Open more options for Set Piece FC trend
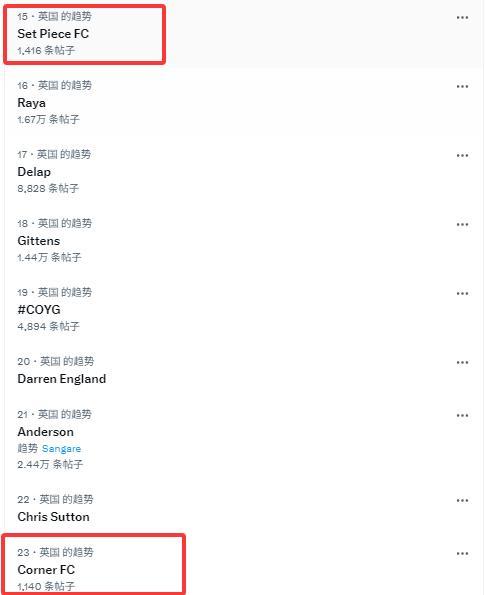This screenshot has width=485, height=595. coord(462,17)
